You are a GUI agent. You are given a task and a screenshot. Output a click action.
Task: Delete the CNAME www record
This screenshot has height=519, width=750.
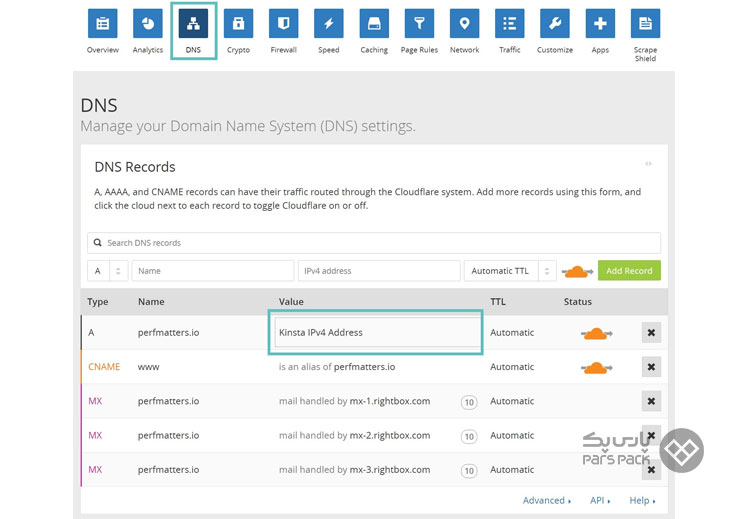click(x=651, y=367)
